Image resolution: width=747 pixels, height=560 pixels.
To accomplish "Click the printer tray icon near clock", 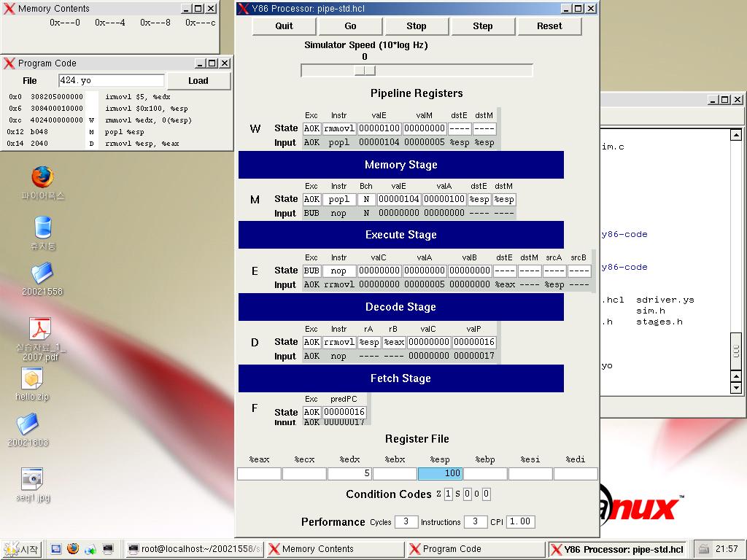I will click(x=705, y=549).
